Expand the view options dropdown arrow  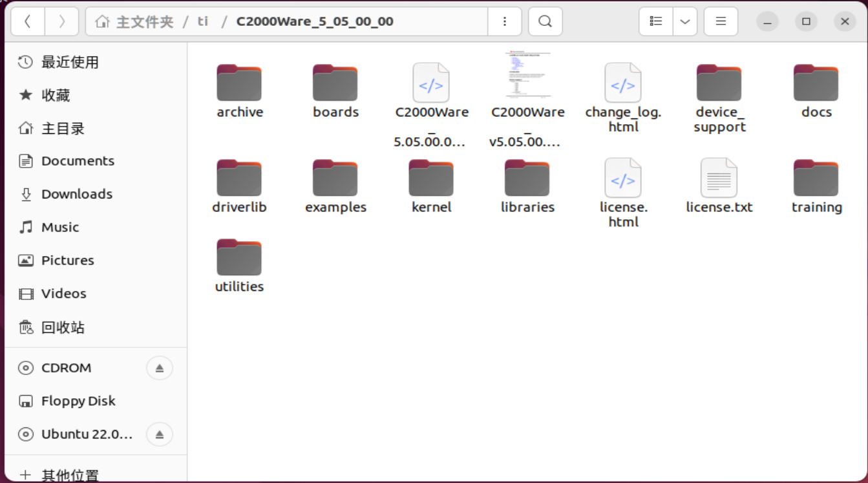tap(685, 21)
